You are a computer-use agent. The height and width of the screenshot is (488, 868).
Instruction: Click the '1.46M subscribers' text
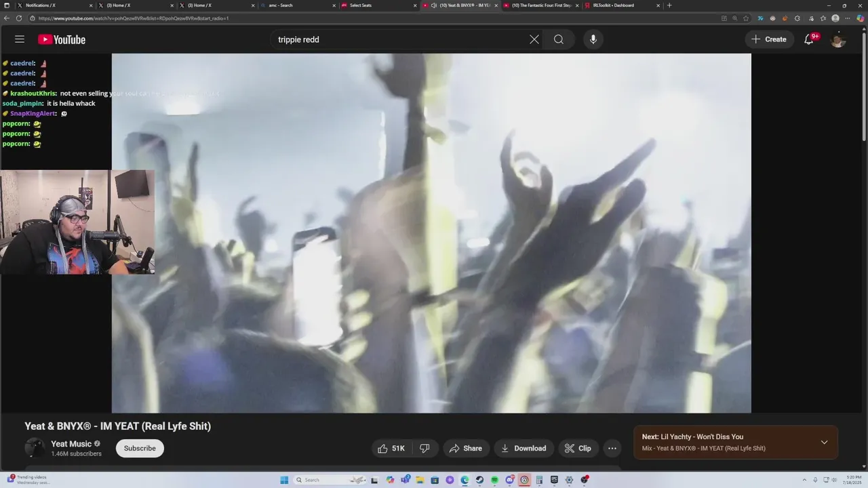click(x=77, y=454)
